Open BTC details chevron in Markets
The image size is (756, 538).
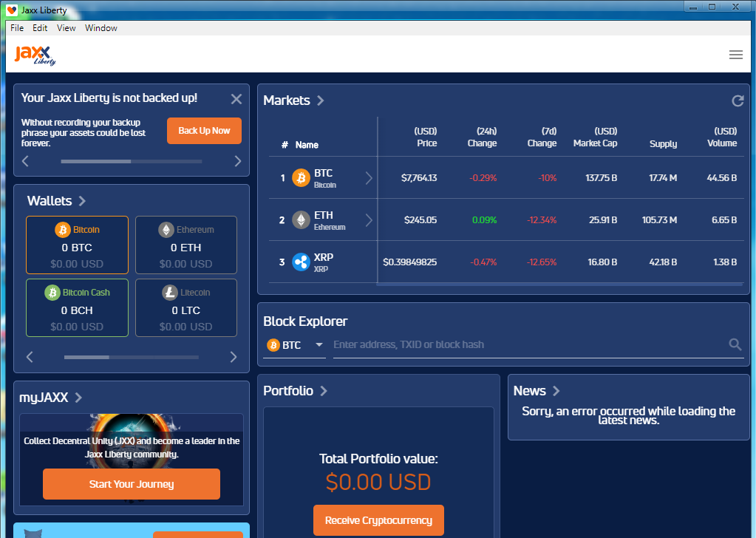(x=369, y=178)
